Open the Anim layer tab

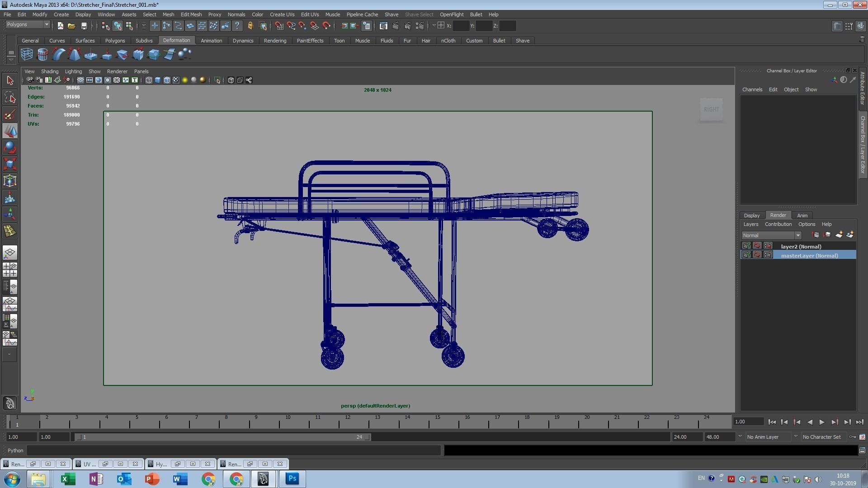(x=802, y=216)
